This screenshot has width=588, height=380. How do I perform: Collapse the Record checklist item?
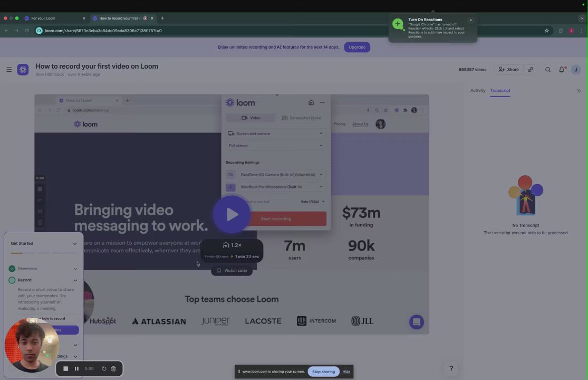click(75, 280)
